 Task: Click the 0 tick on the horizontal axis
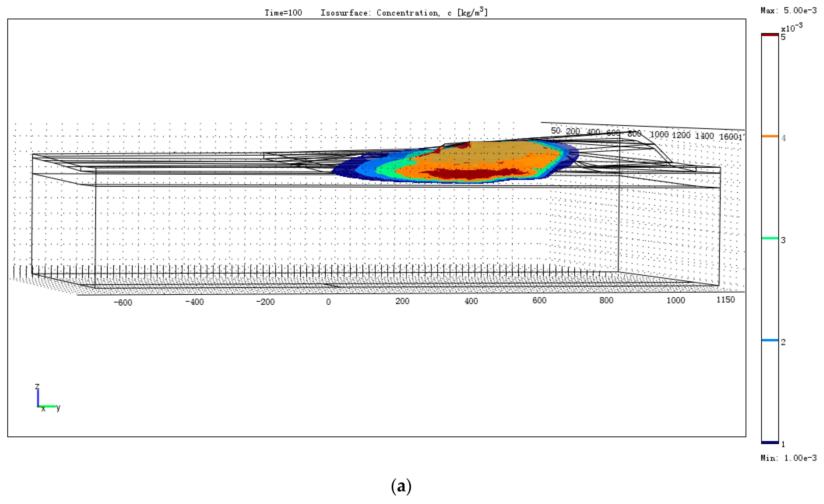click(328, 302)
